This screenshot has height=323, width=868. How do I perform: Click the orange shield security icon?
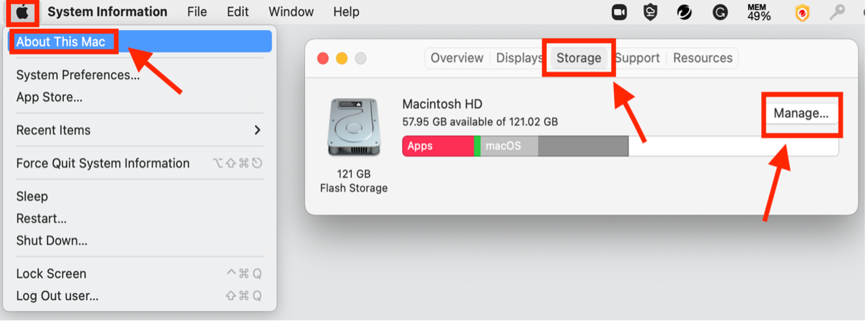click(x=802, y=12)
